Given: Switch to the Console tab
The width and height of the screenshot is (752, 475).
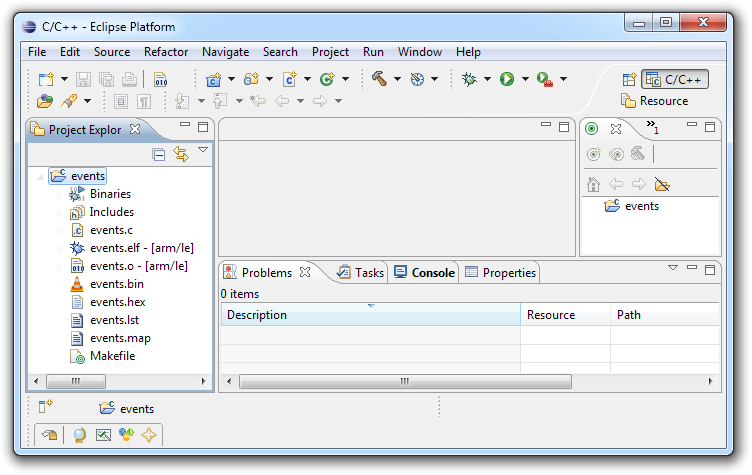Looking at the screenshot, I should coord(424,273).
